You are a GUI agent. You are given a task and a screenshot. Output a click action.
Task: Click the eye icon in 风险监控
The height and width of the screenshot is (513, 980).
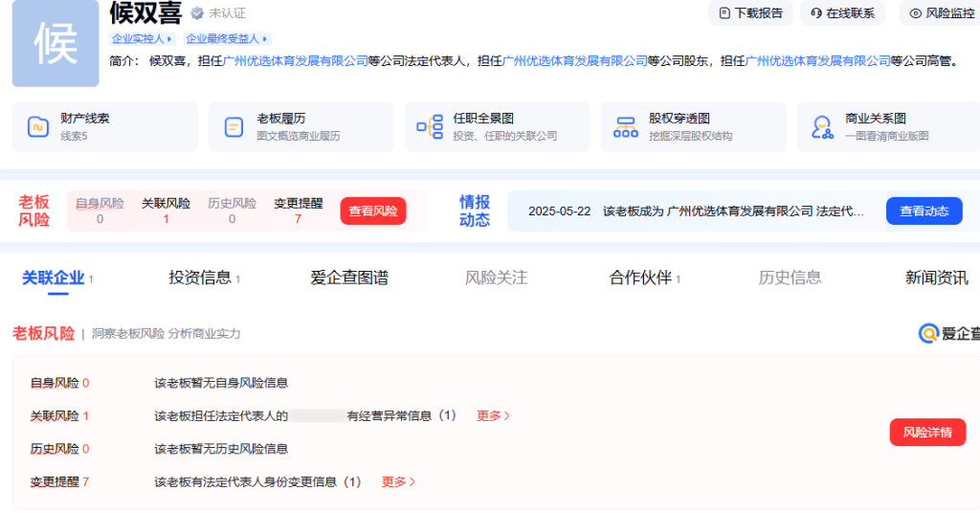click(915, 13)
